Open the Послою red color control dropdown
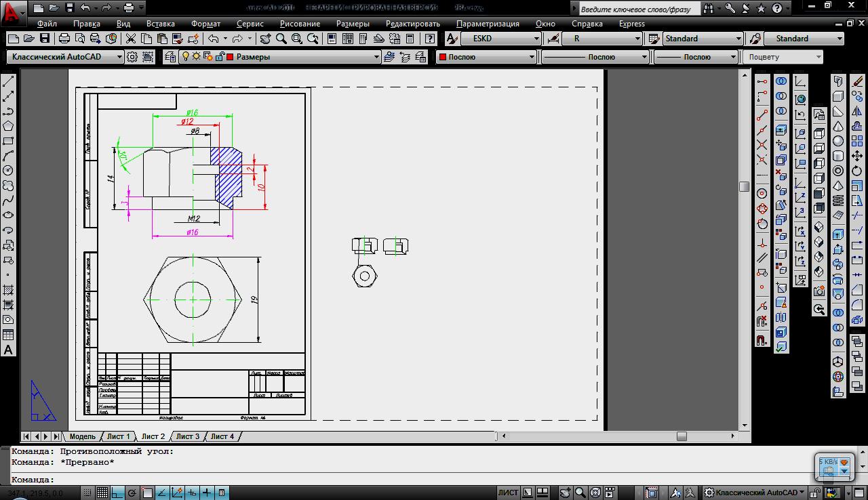 pos(487,57)
